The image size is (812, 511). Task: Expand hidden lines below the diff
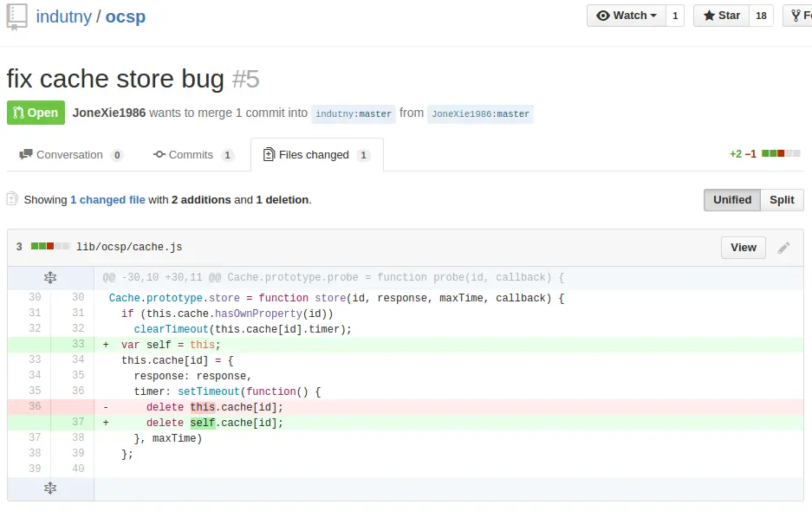[x=50, y=488]
